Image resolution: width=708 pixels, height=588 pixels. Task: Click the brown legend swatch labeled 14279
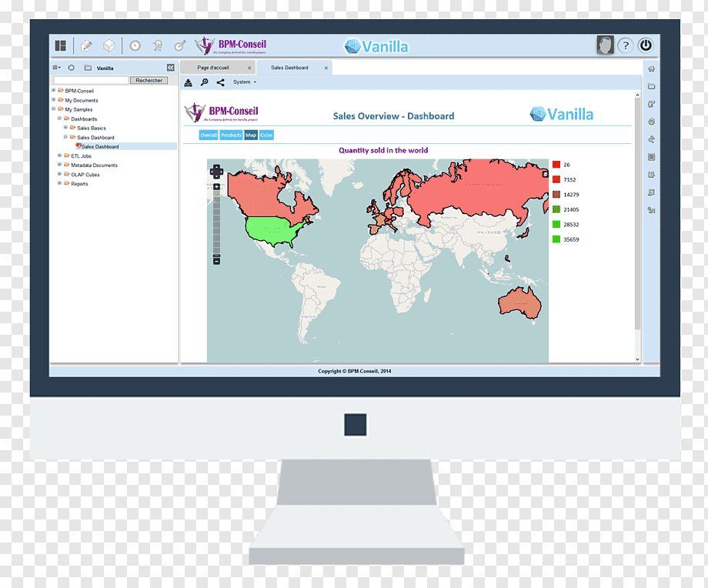pyautogui.click(x=556, y=195)
